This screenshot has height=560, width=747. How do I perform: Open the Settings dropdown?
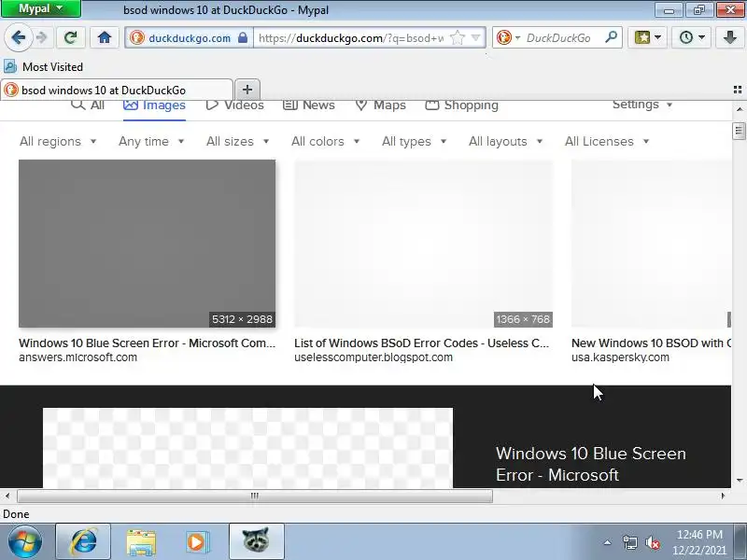[x=641, y=105]
